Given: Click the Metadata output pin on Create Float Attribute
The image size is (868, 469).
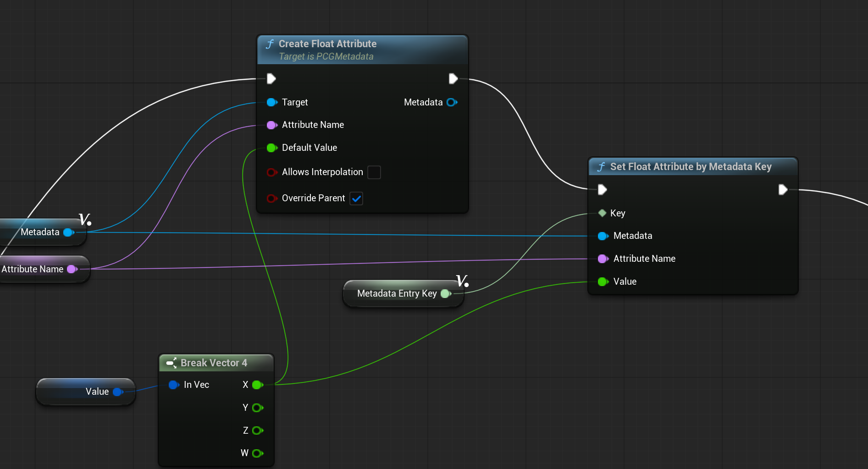Looking at the screenshot, I should click(452, 102).
